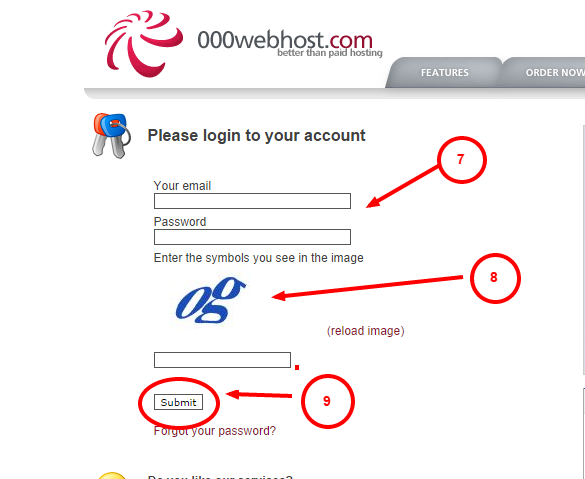Open the Forgot your password link

pos(215,431)
